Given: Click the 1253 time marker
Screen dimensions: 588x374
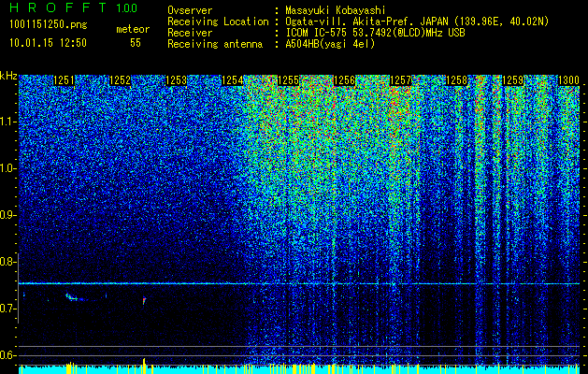Looking at the screenshot, I should [x=177, y=80].
